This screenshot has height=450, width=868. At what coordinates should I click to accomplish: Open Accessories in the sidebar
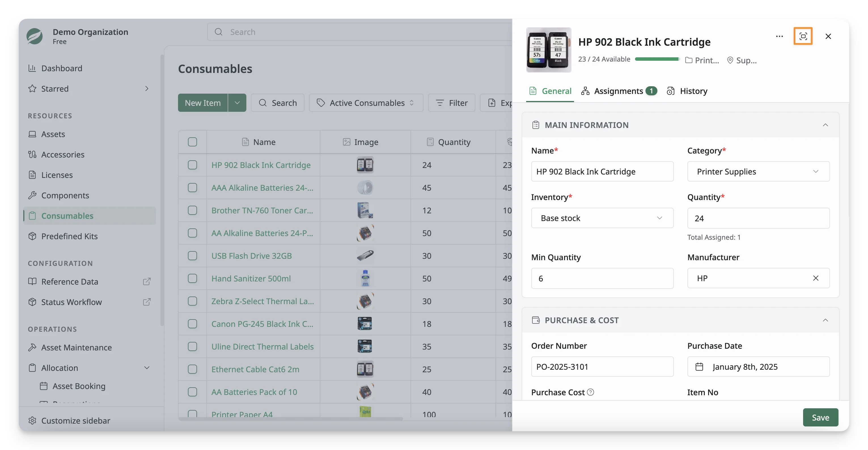click(x=89, y=154)
